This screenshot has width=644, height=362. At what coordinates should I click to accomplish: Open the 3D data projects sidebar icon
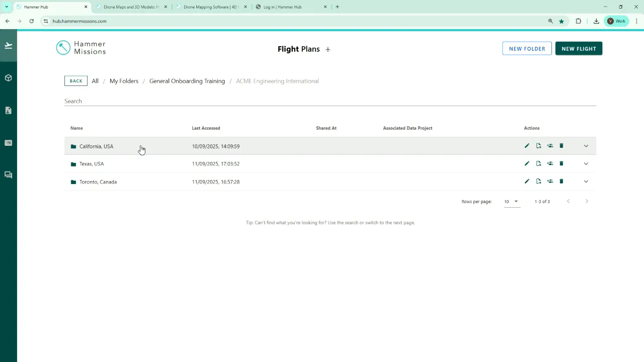8,78
